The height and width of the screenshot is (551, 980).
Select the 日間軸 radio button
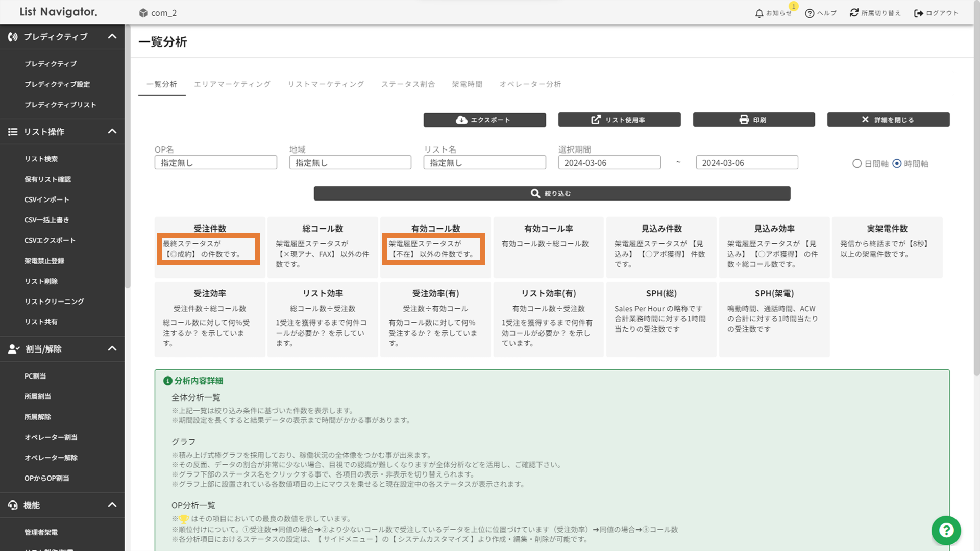point(857,164)
